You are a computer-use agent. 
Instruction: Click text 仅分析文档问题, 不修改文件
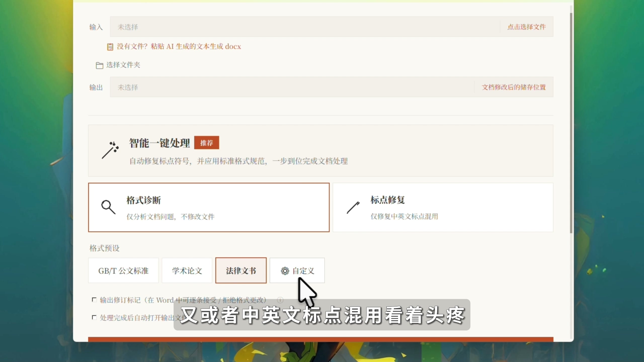[170, 217]
